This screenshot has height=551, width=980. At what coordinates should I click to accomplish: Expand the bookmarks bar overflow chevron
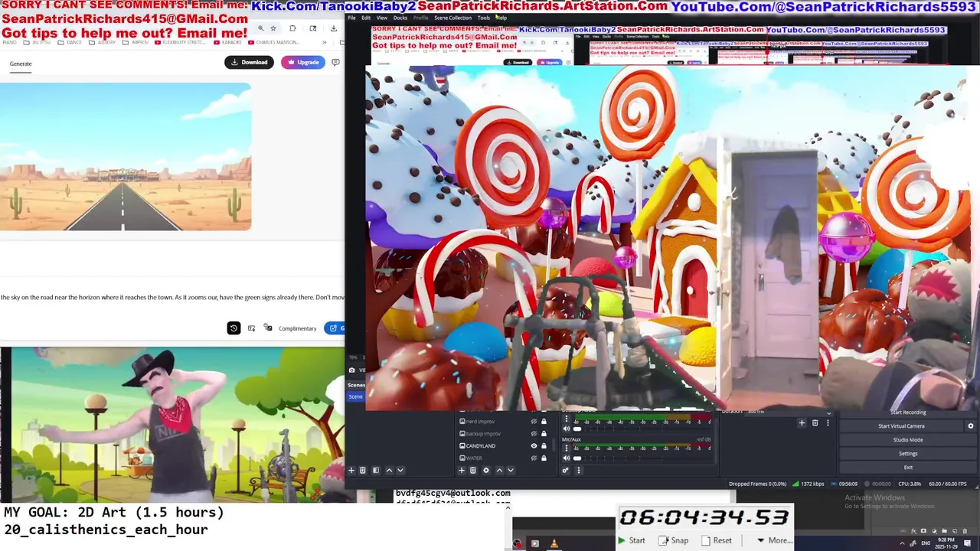pos(325,42)
